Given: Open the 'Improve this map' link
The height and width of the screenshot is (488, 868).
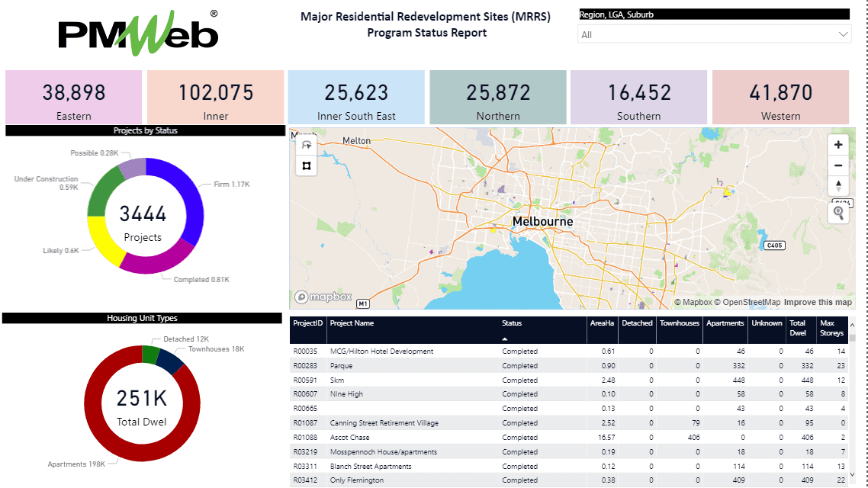Looking at the screenshot, I should pyautogui.click(x=818, y=302).
